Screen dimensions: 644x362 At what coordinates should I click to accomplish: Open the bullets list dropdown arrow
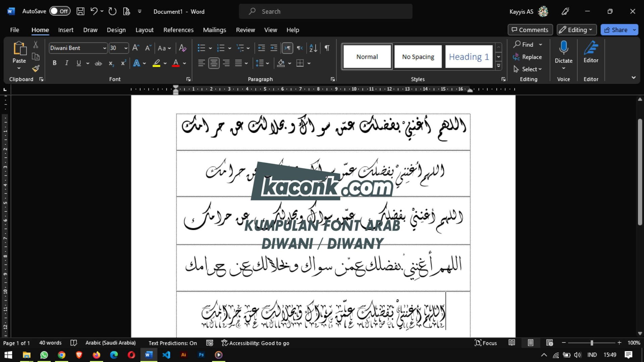[210, 48]
